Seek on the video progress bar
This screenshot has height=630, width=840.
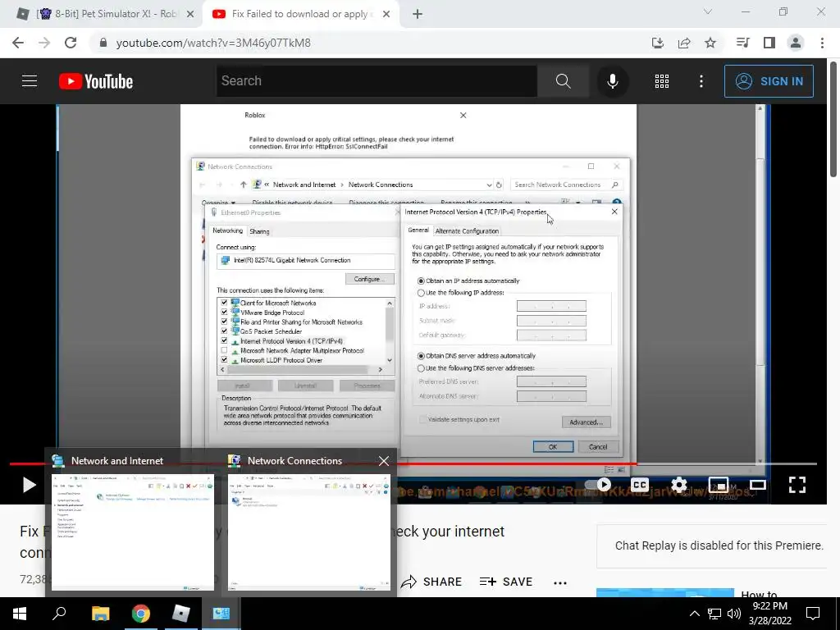tap(413, 463)
